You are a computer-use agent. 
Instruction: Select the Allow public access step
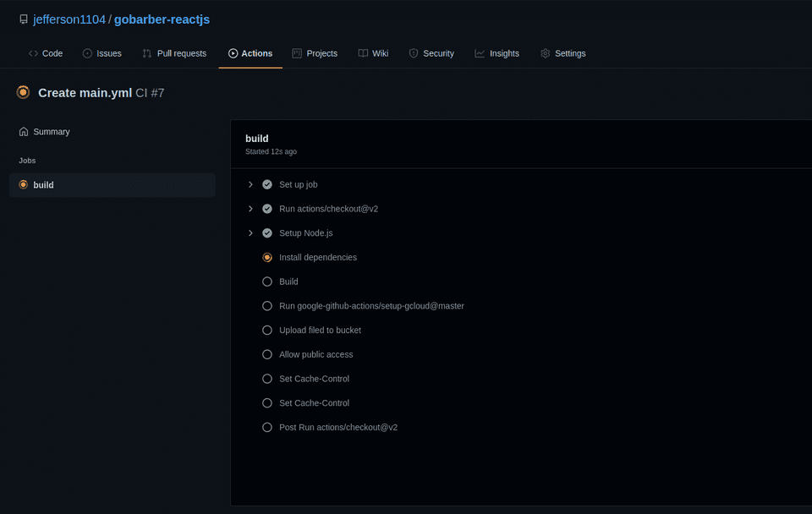[x=315, y=355]
